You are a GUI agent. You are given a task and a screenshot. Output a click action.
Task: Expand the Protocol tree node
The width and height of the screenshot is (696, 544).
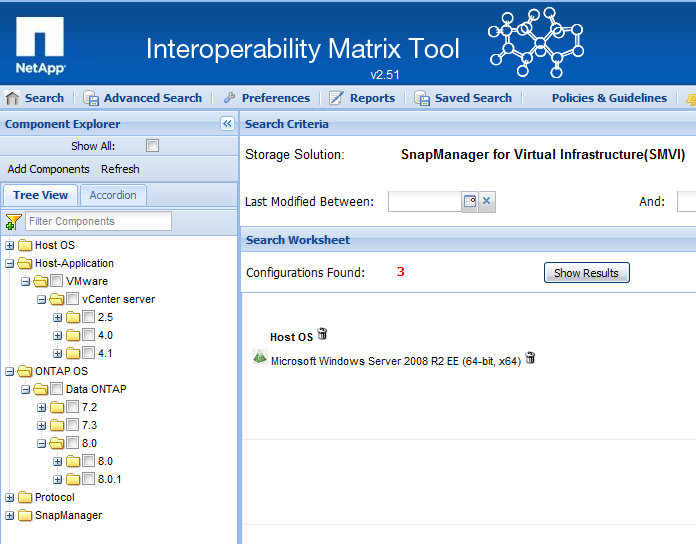pos(10,497)
